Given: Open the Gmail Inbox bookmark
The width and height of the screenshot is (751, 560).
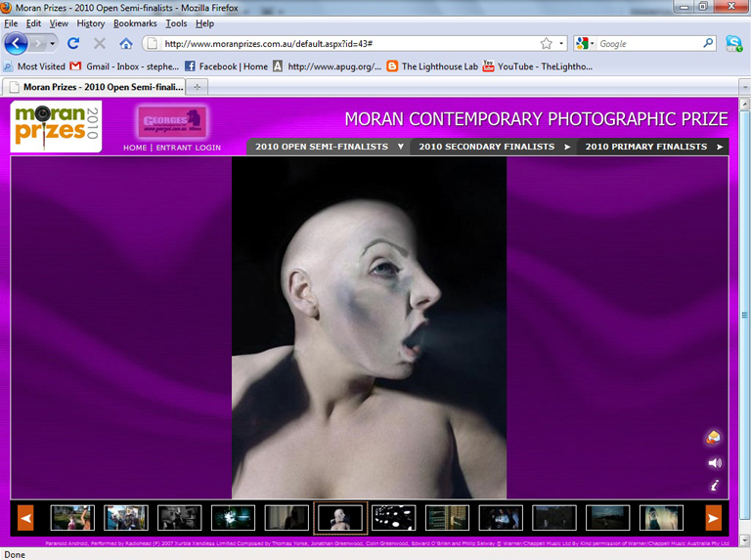Looking at the screenshot, I should (x=124, y=66).
